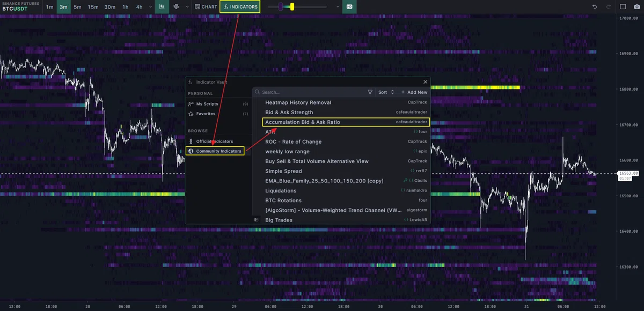Select Liquidations indicator
Viewport: 644px width, 311px height.
346,190
